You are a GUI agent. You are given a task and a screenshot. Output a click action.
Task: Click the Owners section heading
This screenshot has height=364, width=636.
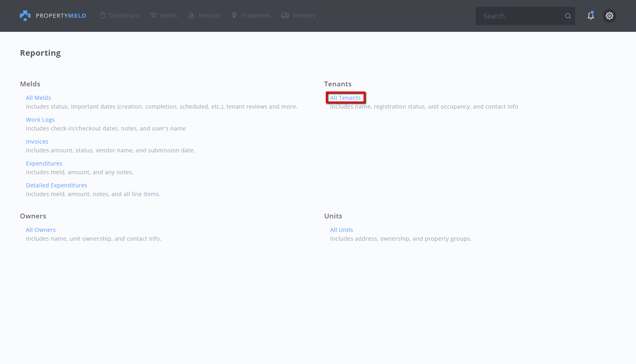point(33,216)
